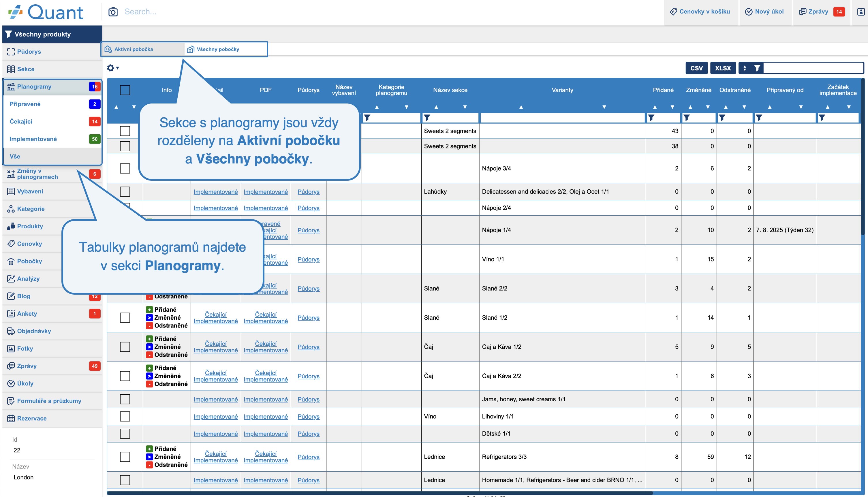Switch to the Aktivní pobočka tab
Viewport: 868px width, 497px height.
coord(142,49)
